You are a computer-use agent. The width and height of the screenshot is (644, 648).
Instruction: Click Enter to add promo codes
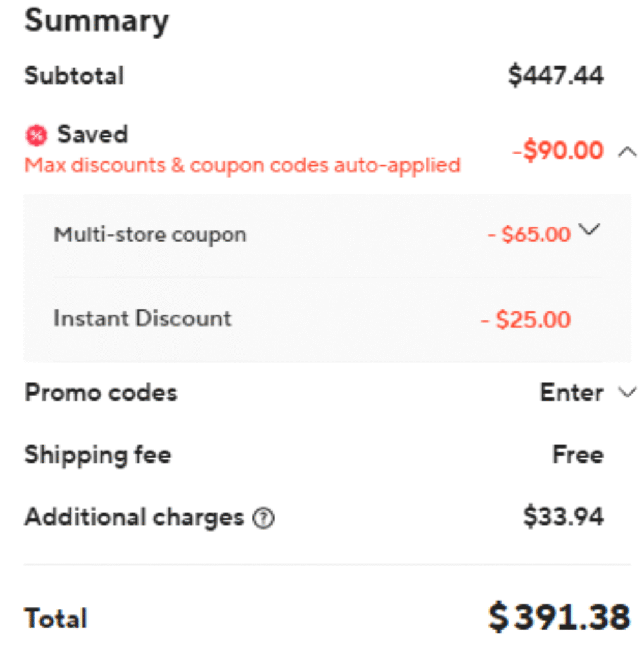[571, 393]
